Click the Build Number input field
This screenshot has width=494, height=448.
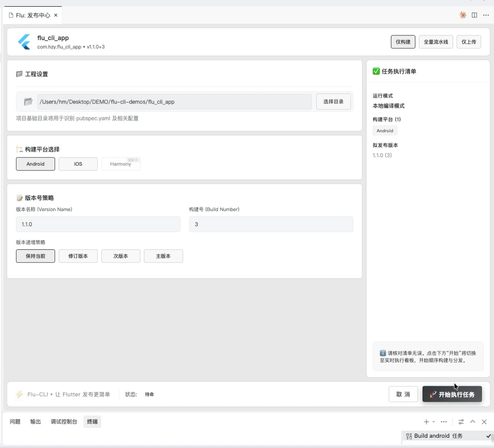[271, 224]
